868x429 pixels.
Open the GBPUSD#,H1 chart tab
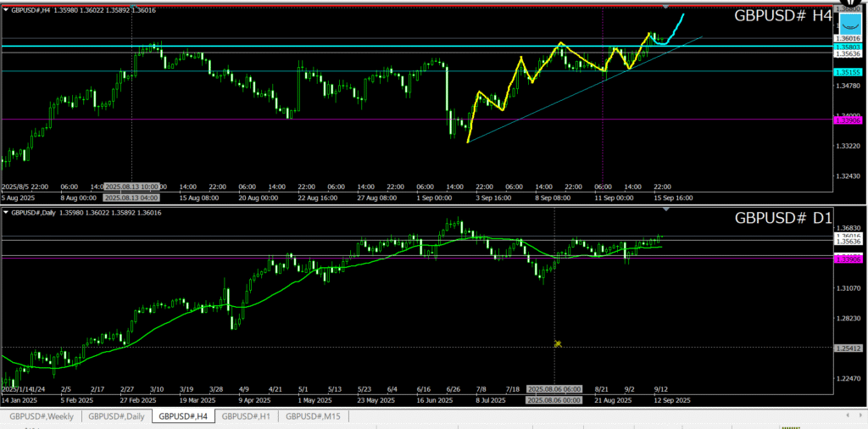[247, 416]
